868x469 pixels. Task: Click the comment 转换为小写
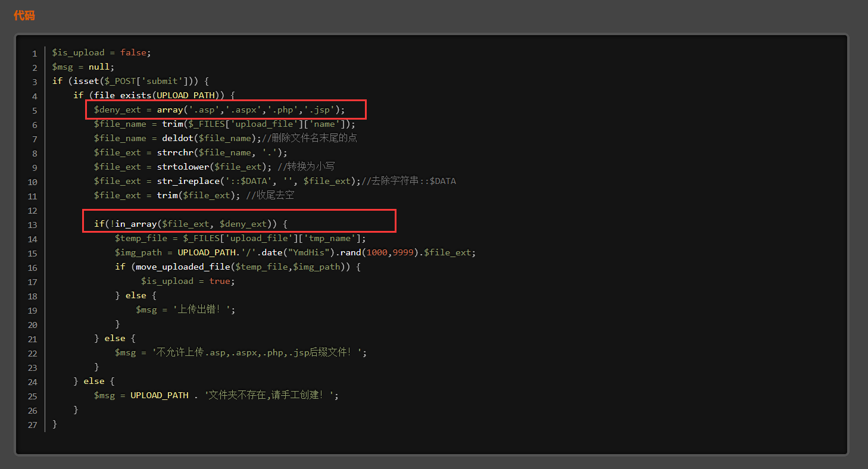(306, 167)
